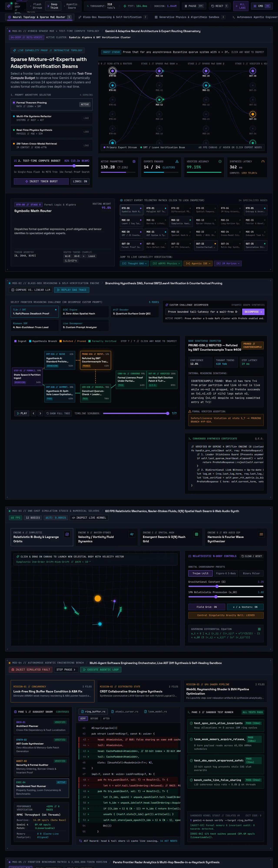Choose Trojan L4/L5 orbital preset
Screen dimensions: 278x868
tap(200, 573)
